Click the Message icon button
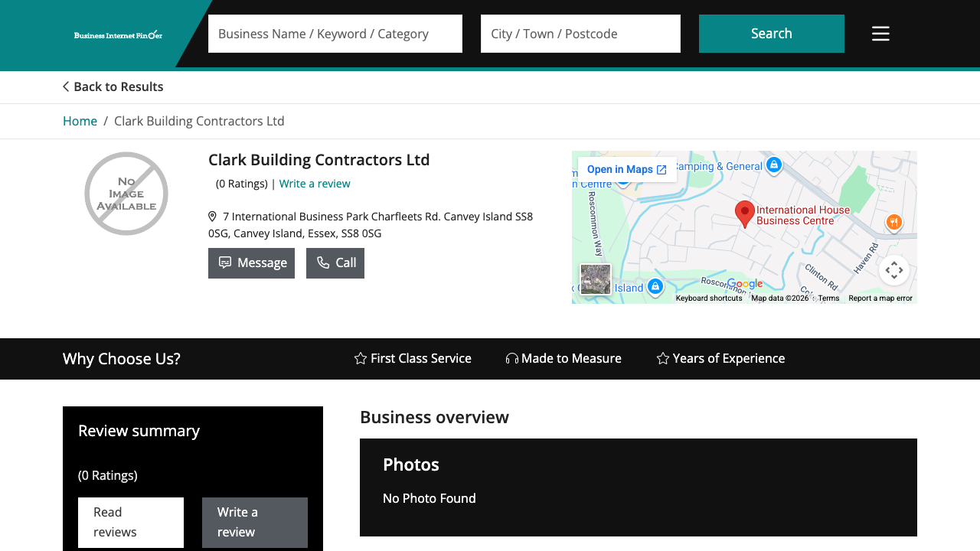 click(x=225, y=262)
